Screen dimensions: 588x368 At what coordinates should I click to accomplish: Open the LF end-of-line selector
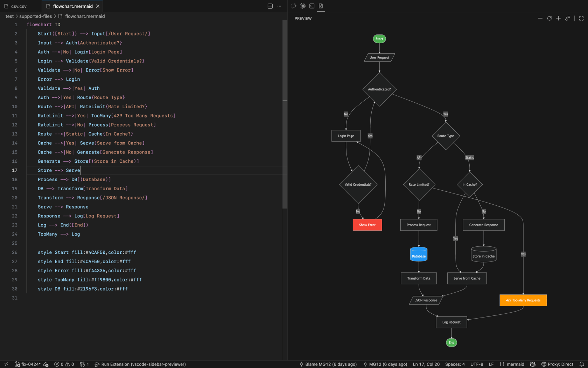point(491,364)
